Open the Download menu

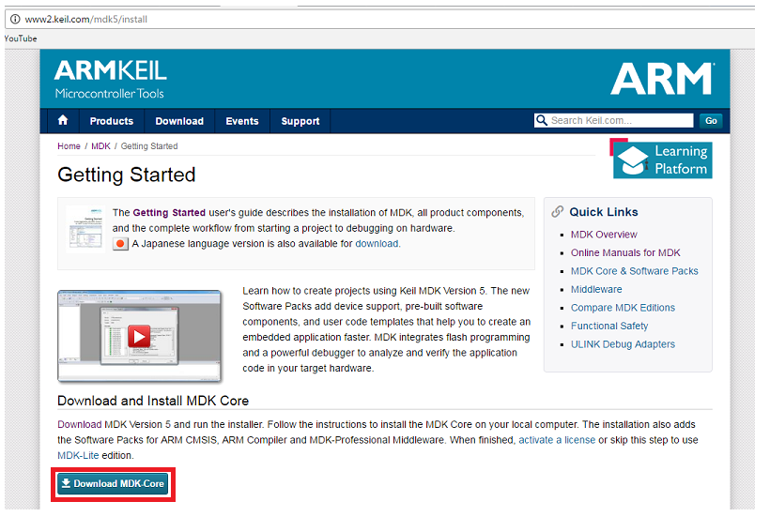(179, 121)
